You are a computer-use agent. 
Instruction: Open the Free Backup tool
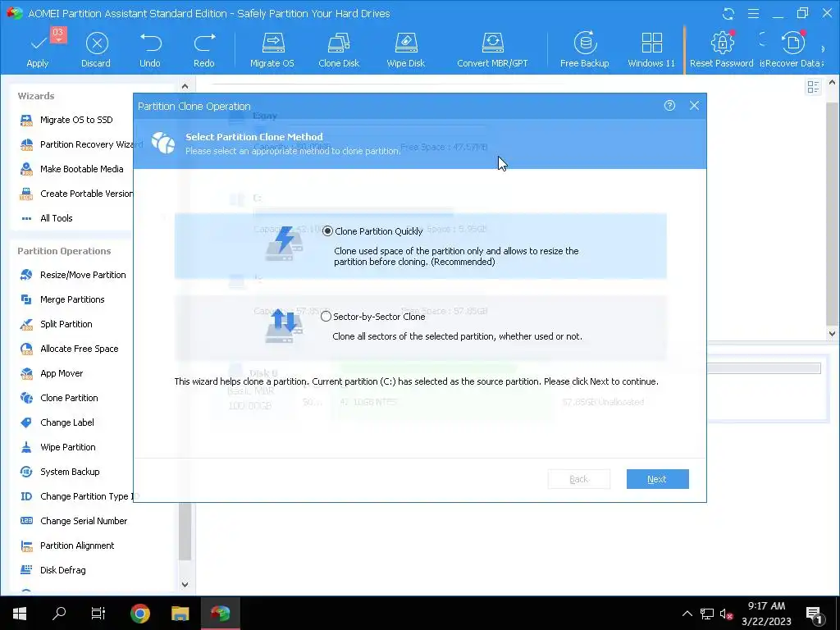click(x=584, y=50)
